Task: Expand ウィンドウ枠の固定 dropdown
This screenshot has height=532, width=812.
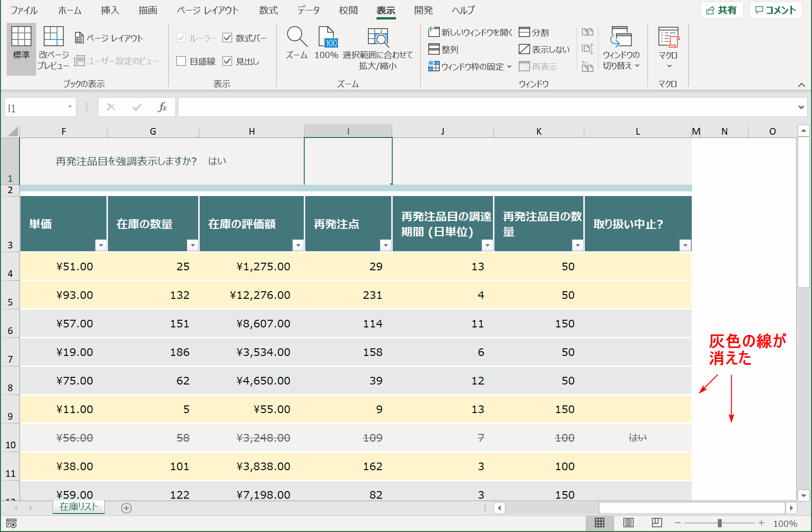Action: click(x=509, y=67)
